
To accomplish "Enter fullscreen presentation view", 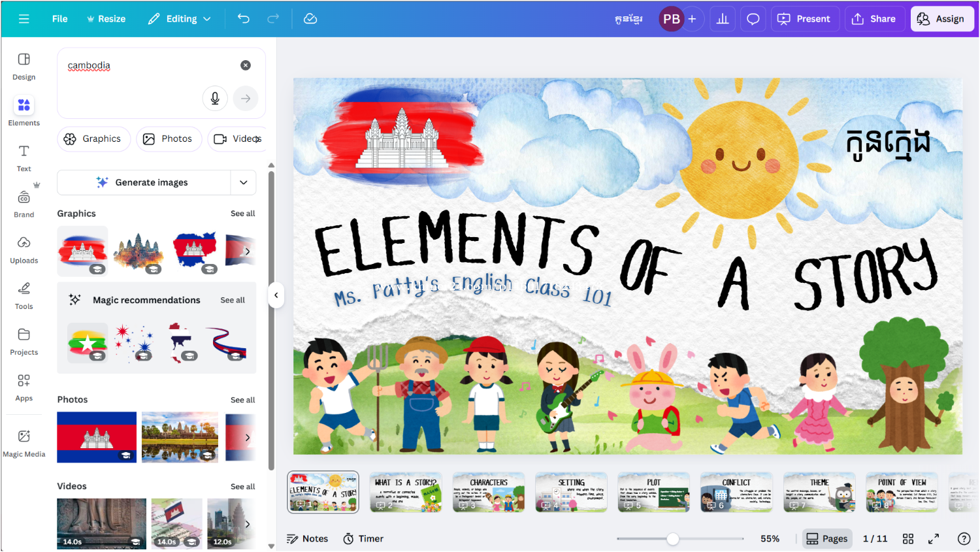I will (x=934, y=538).
